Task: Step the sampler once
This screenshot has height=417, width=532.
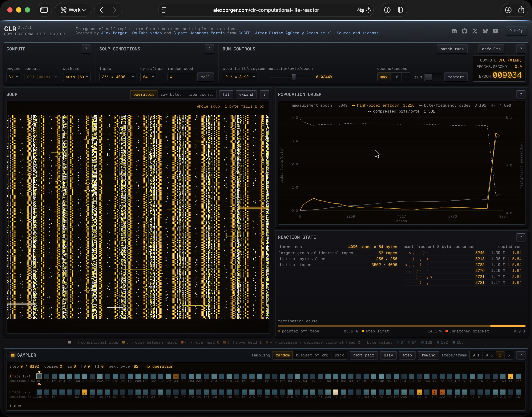Action: (x=407, y=355)
